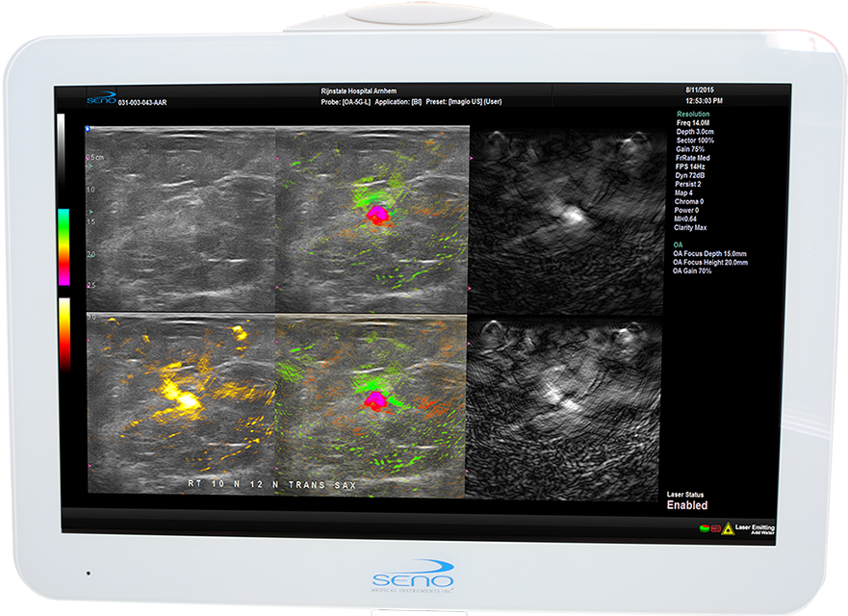Click the green-red status indicator icon
The width and height of the screenshot is (848, 616).
(x=704, y=527)
